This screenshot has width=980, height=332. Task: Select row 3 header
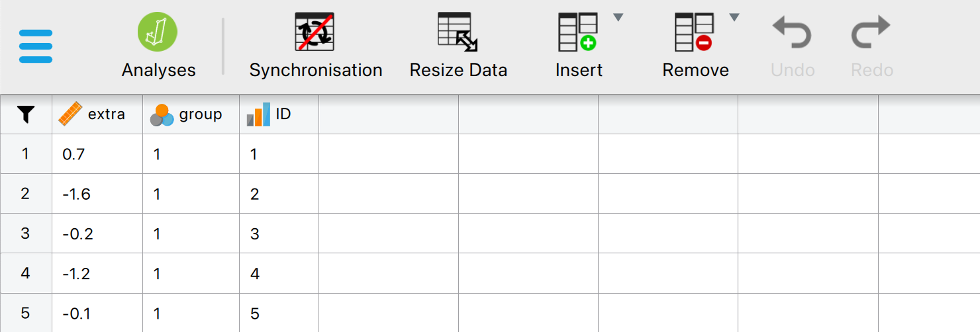(26, 233)
